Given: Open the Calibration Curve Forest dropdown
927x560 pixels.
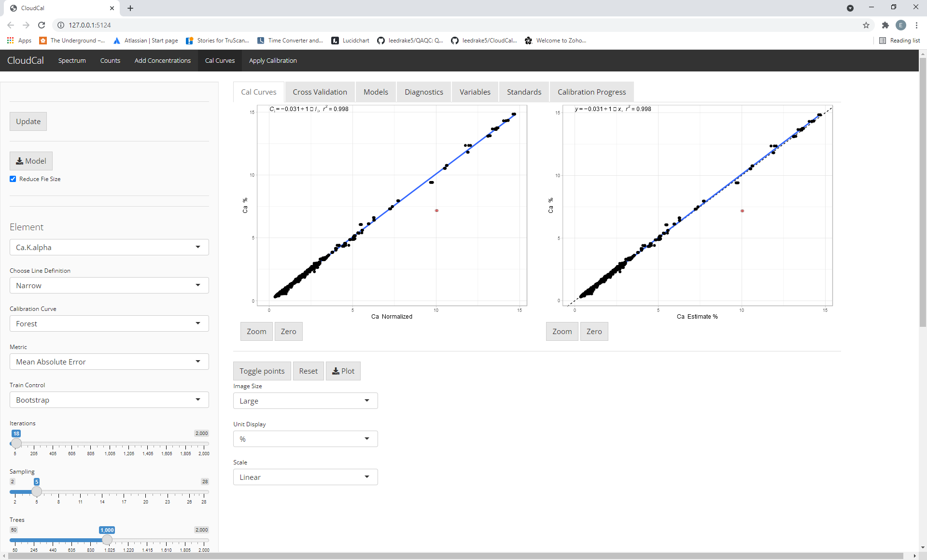Looking at the screenshot, I should (109, 323).
